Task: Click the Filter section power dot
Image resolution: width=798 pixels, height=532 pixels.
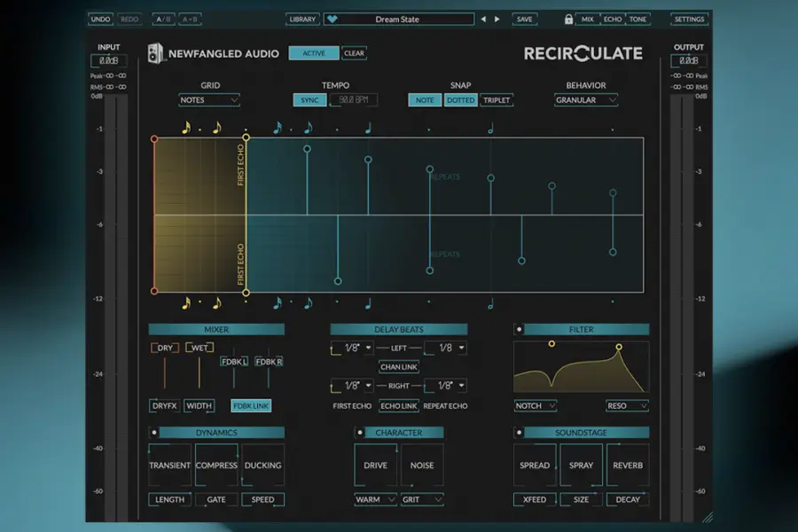Action: tap(519, 329)
